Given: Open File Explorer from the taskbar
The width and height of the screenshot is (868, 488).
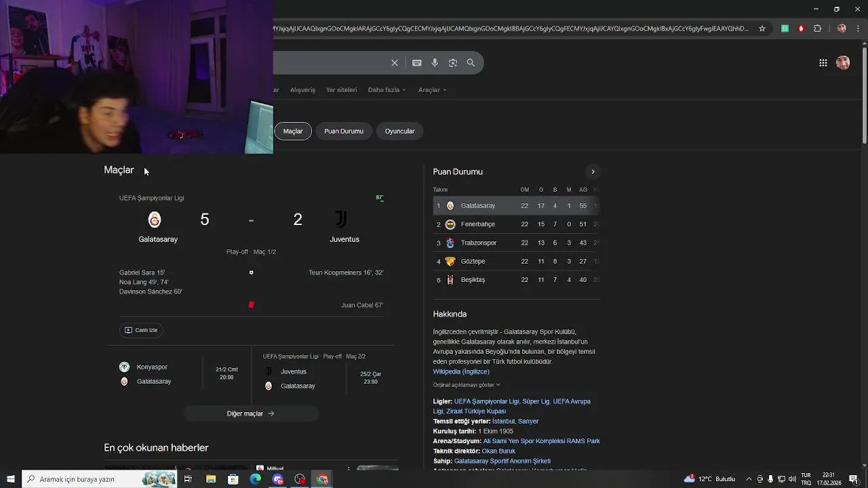Looking at the screenshot, I should tap(211, 479).
